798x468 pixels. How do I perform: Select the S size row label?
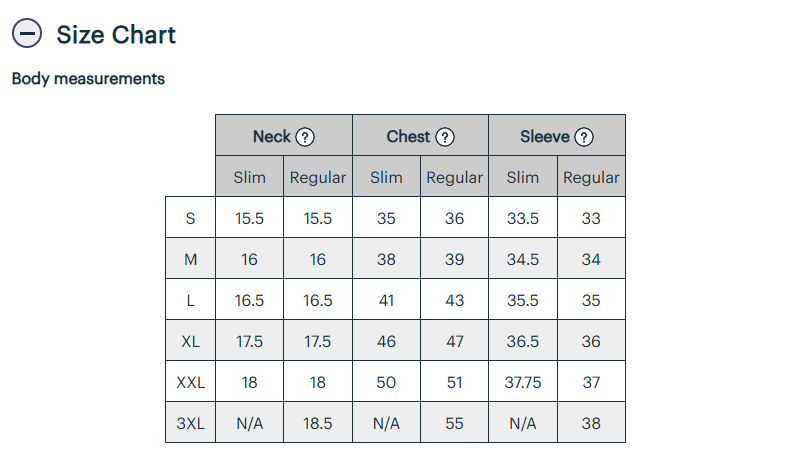point(190,218)
